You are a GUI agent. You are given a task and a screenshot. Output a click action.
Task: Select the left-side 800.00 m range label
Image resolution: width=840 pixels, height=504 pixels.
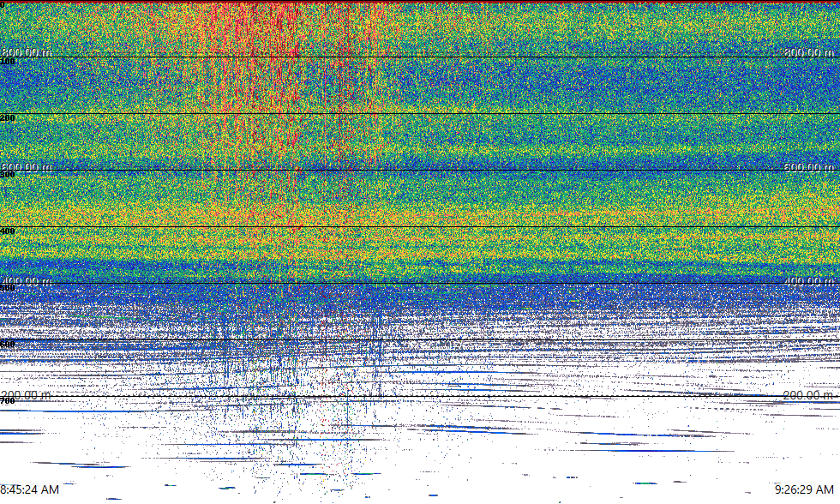[27, 52]
